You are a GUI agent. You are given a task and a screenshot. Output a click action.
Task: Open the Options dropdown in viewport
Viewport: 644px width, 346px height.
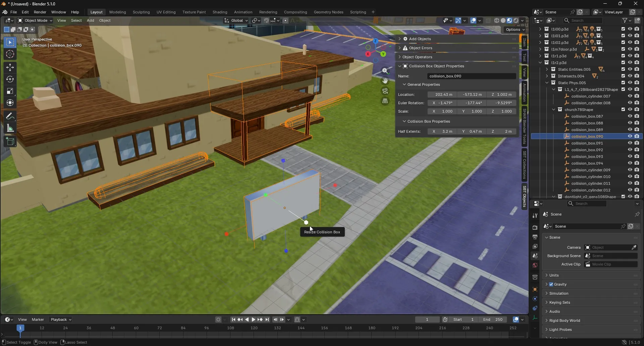(x=515, y=30)
